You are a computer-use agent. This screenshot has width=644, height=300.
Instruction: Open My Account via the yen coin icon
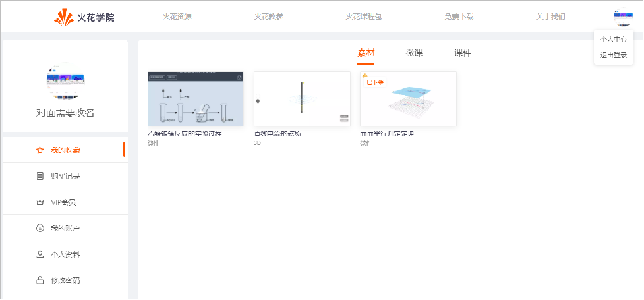tap(40, 228)
